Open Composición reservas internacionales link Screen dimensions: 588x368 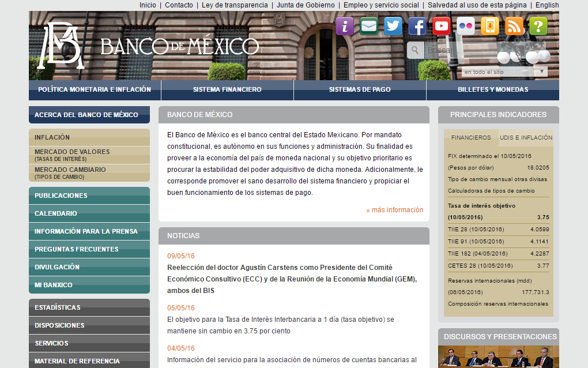pyautogui.click(x=498, y=304)
